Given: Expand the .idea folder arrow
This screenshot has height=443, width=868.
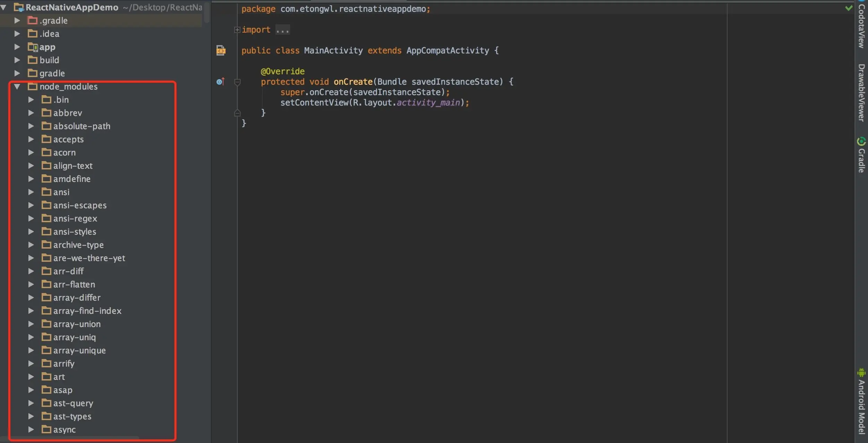Looking at the screenshot, I should (x=17, y=34).
